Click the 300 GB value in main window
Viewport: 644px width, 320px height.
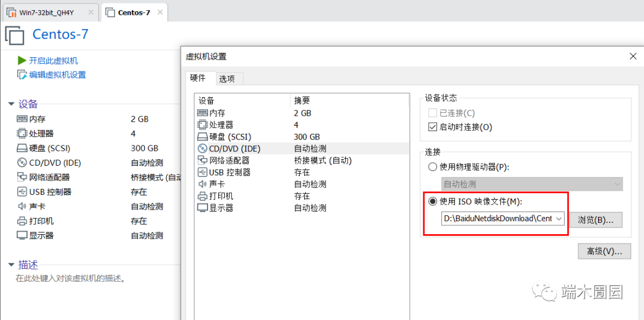(x=144, y=148)
